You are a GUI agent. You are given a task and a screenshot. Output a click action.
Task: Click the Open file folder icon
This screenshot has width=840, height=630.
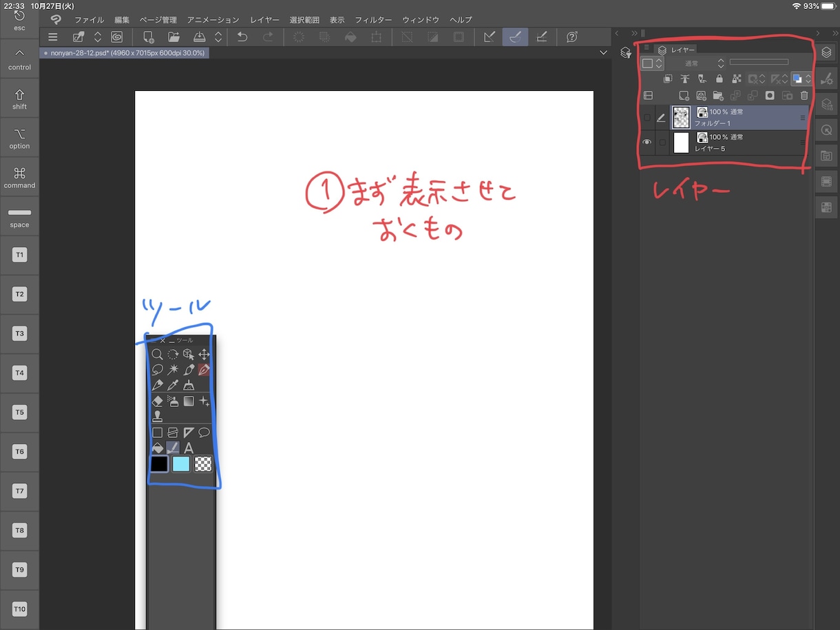(174, 37)
